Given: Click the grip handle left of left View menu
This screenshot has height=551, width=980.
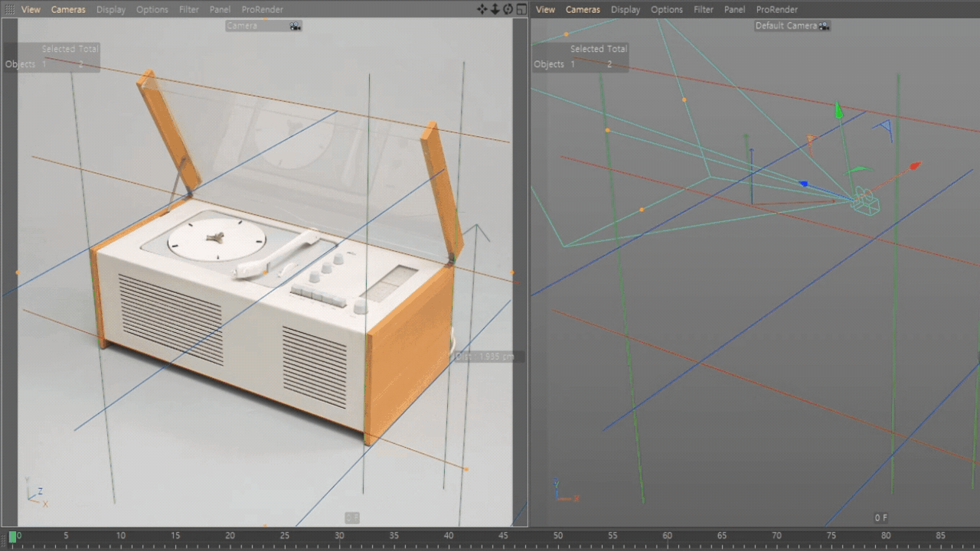Looking at the screenshot, I should pyautogui.click(x=10, y=10).
